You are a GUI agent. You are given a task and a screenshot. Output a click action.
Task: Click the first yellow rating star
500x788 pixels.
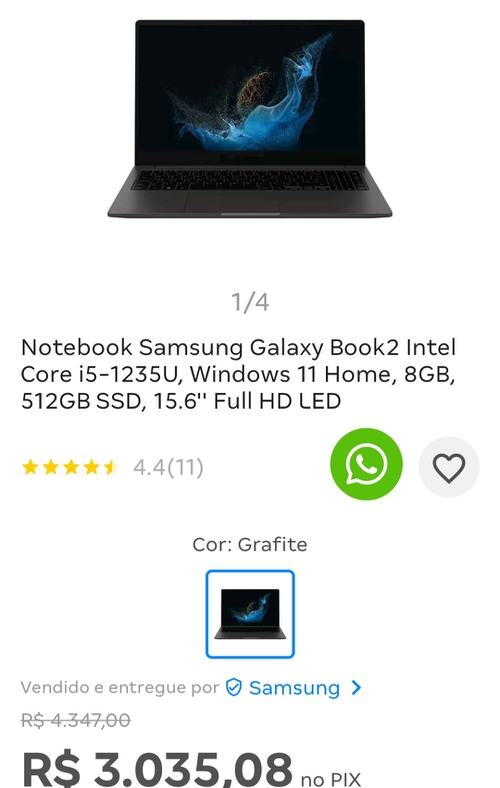pyautogui.click(x=30, y=467)
